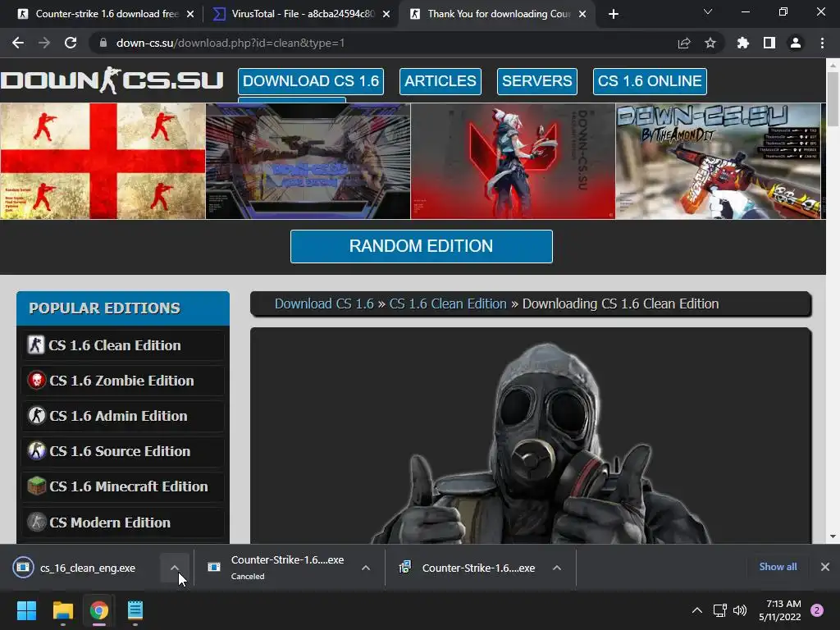Open CS 1.6 Source Edition in sidebar
Image resolution: width=840 pixels, height=630 pixels.
(x=123, y=451)
